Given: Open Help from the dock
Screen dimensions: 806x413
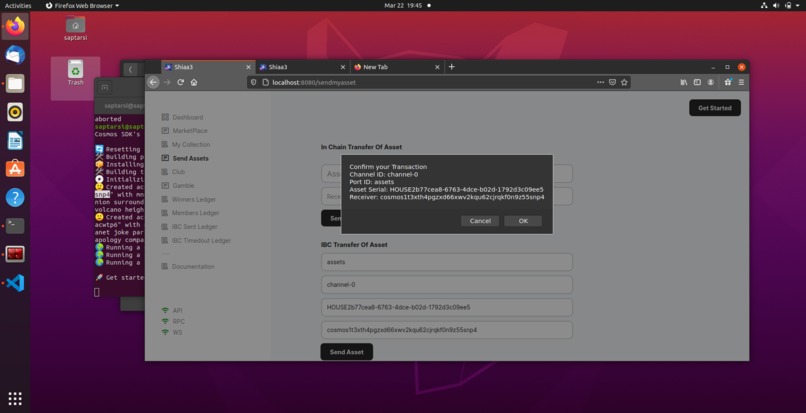Looking at the screenshot, I should 15,197.
